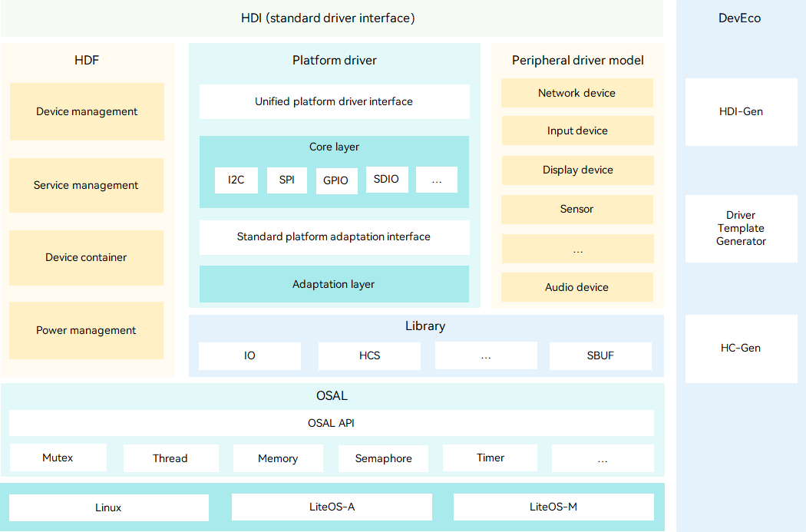The height and width of the screenshot is (532, 806).
Task: Expand the ellipsis under Peripheral driver model
Action: 576,248
